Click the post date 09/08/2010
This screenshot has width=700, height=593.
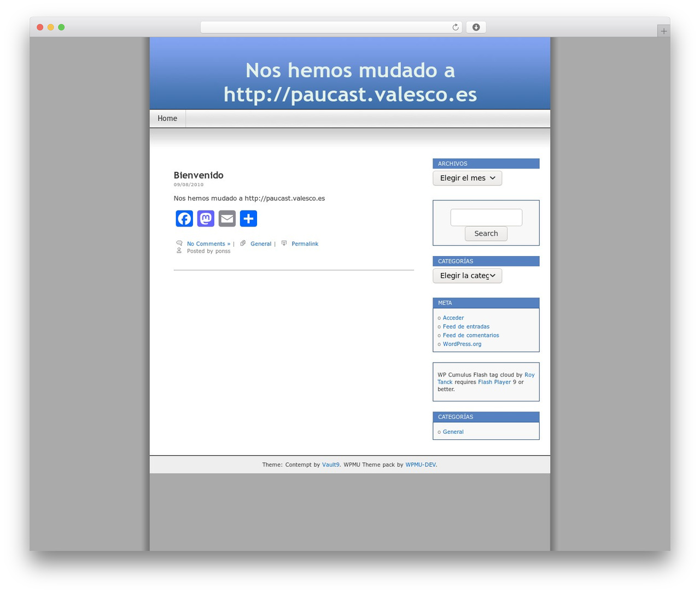pyautogui.click(x=189, y=185)
